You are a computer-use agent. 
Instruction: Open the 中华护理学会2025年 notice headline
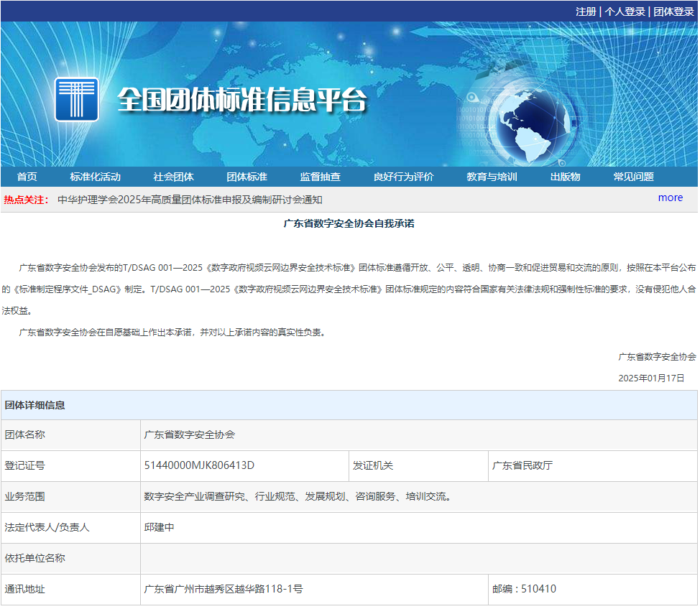tap(190, 200)
